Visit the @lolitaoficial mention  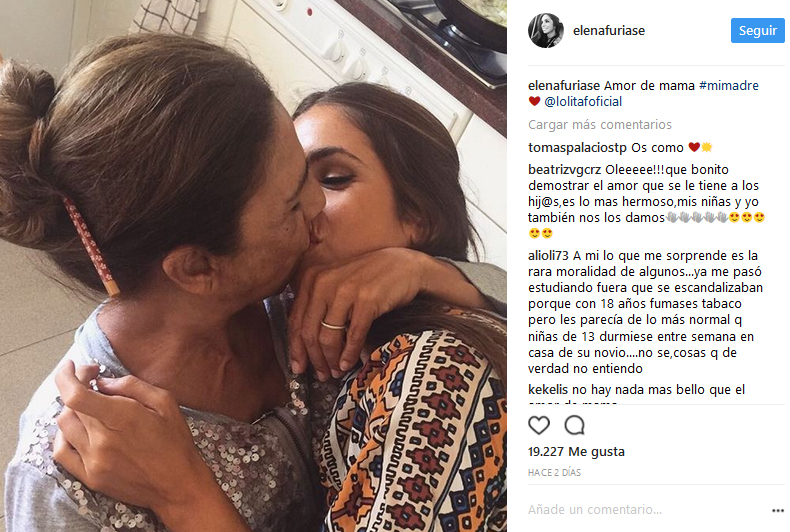[x=583, y=102]
